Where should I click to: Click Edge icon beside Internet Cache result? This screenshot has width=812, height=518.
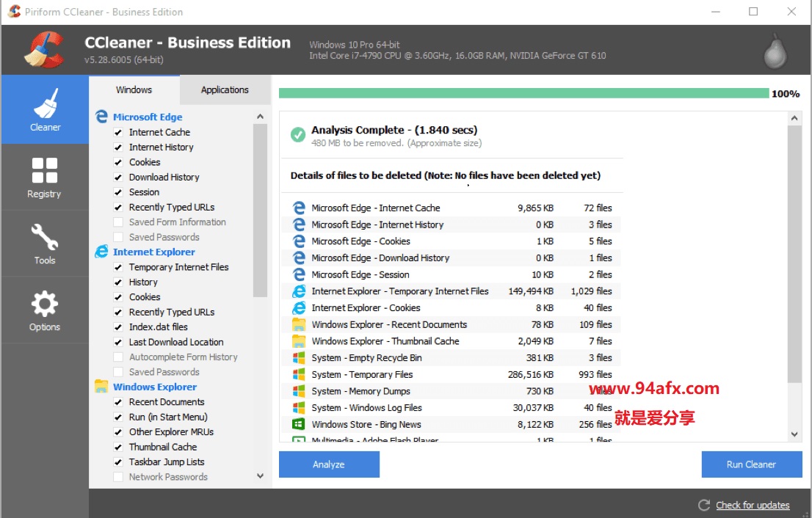pyautogui.click(x=299, y=208)
